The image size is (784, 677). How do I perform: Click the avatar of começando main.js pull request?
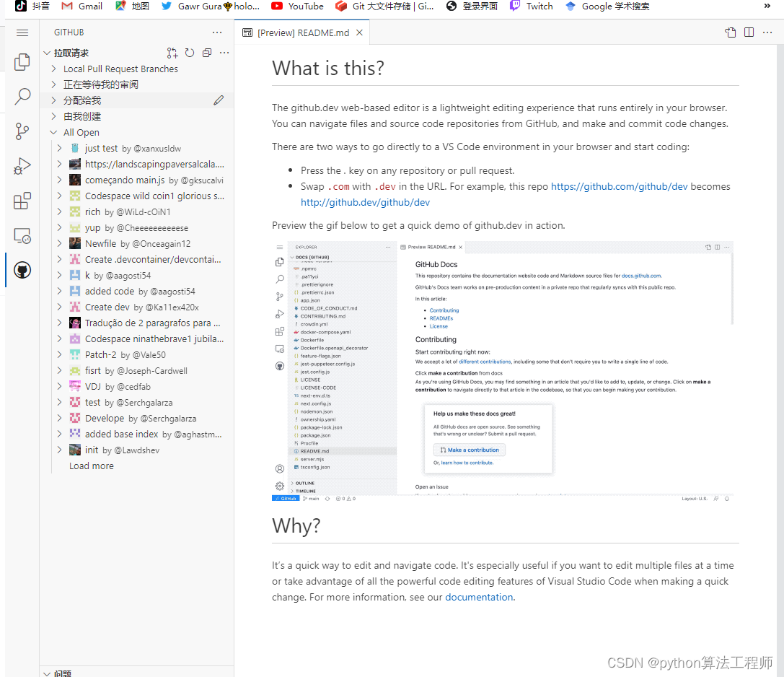click(75, 180)
